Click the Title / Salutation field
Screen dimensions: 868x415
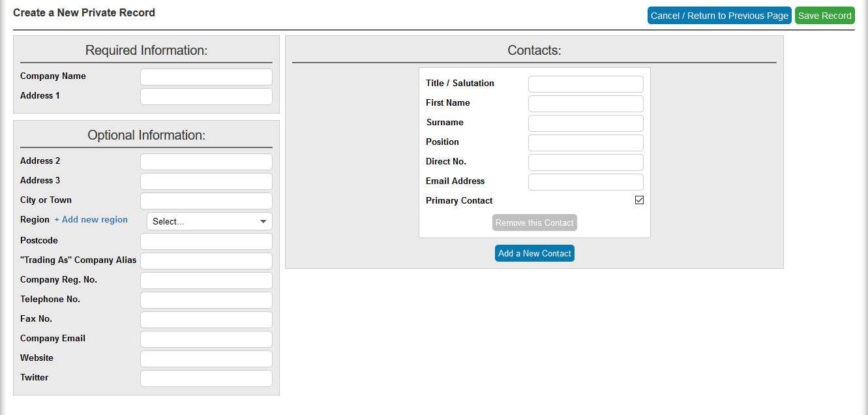click(586, 84)
